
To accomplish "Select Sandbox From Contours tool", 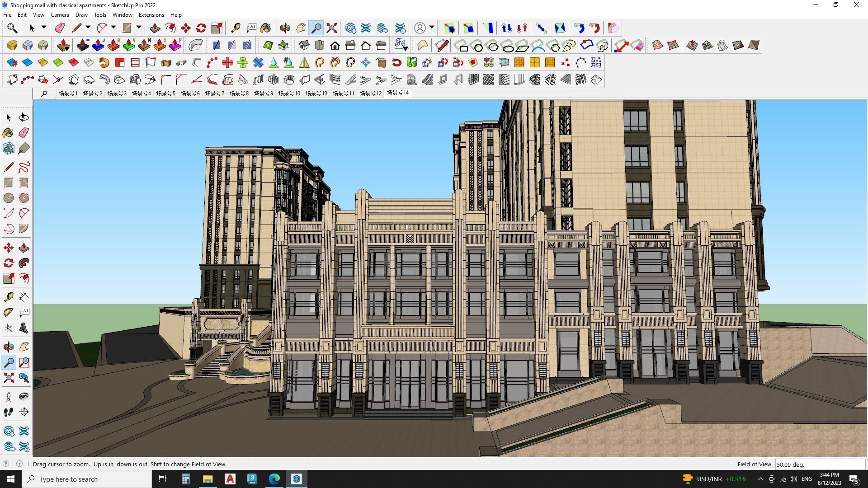I will (658, 45).
